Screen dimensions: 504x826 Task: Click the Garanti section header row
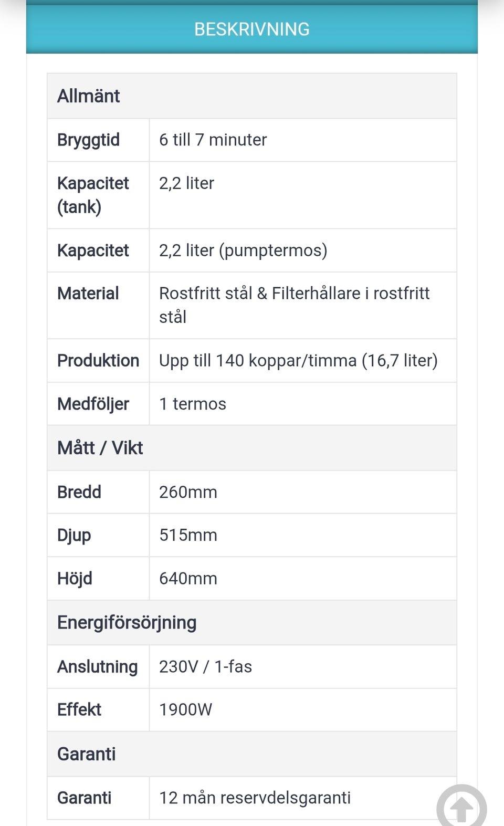(252, 754)
